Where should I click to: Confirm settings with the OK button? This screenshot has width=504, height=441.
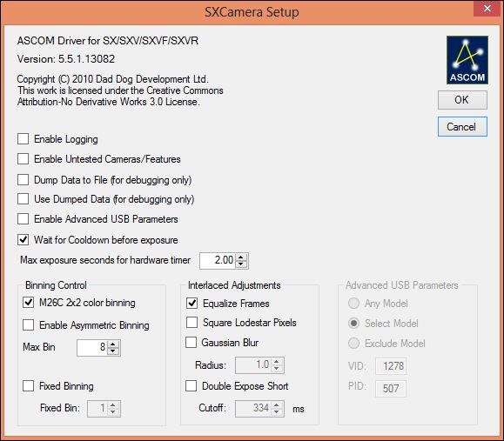[462, 100]
